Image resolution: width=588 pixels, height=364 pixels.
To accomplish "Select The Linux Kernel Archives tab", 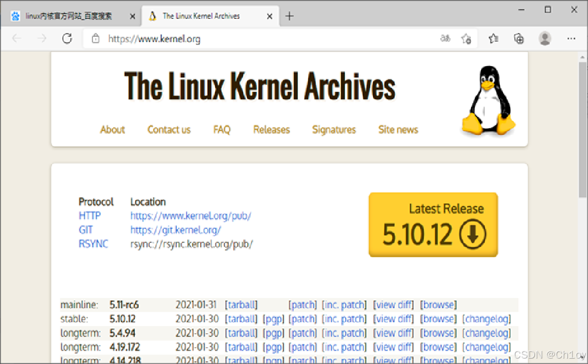I will (210, 16).
